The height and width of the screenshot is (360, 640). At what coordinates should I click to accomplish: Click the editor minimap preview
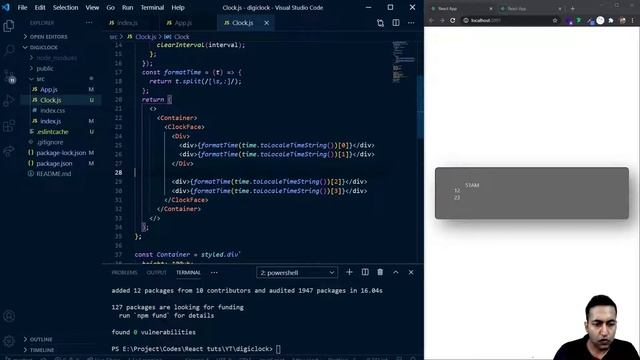pos(404,61)
